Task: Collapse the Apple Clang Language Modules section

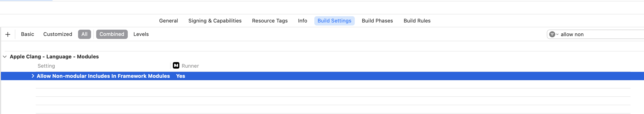Action: 5,57
